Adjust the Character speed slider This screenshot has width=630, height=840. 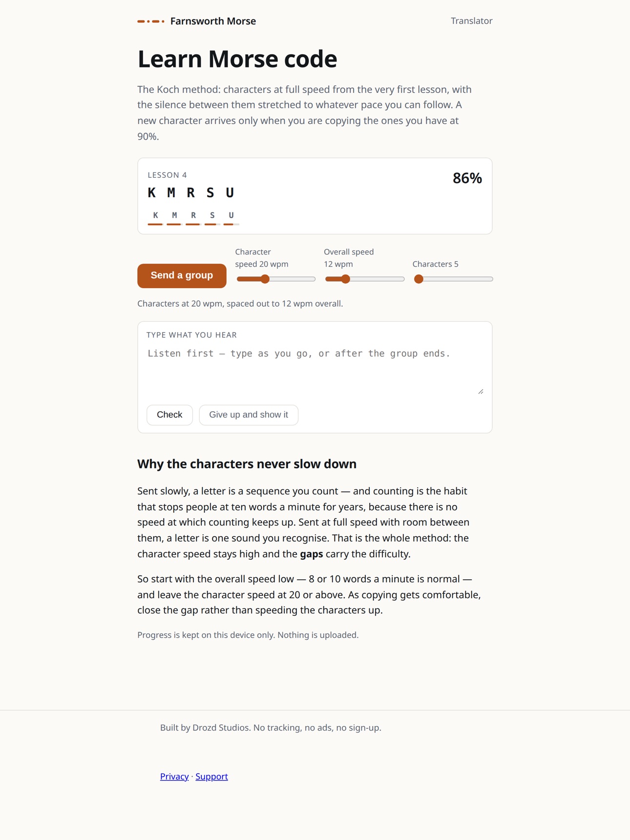tap(276, 279)
